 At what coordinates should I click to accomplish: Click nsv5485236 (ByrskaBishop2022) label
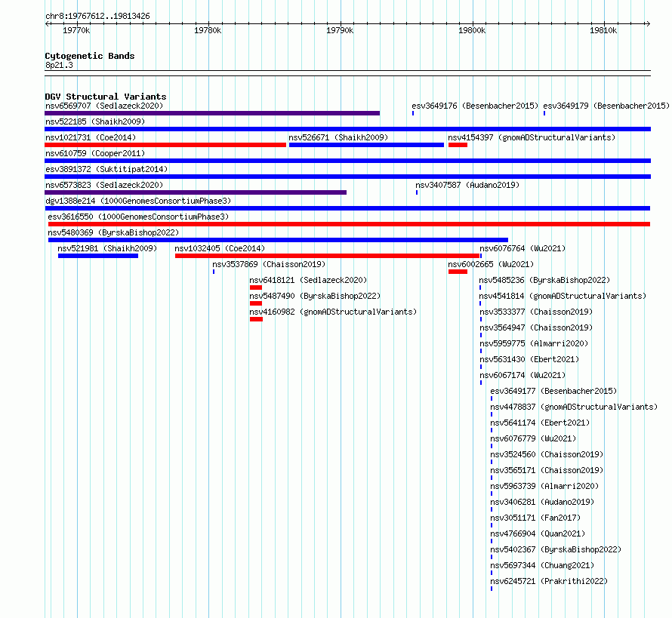(544, 280)
